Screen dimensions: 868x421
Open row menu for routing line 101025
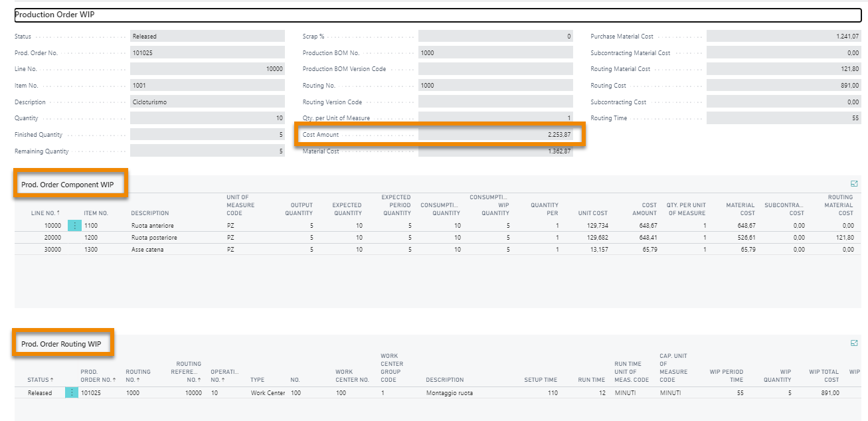point(71,393)
